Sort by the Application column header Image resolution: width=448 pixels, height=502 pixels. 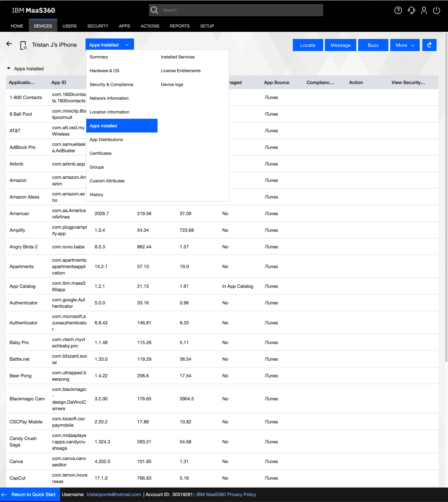point(22,82)
